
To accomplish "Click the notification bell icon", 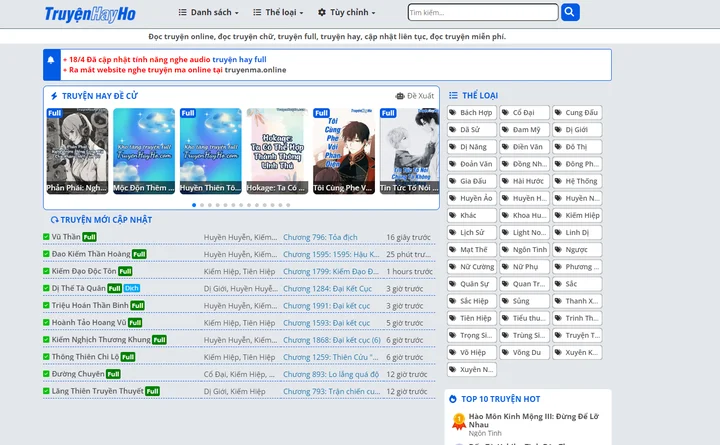I will 51,60.
